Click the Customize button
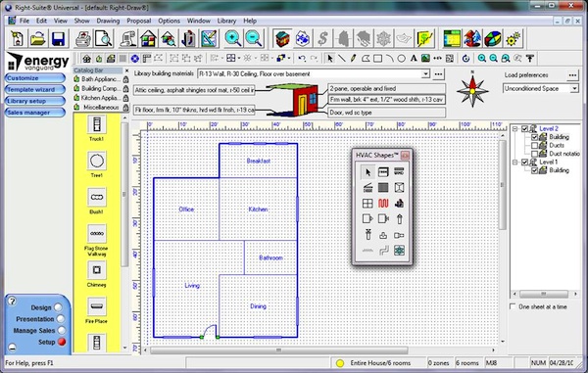The image size is (588, 373). [35, 78]
